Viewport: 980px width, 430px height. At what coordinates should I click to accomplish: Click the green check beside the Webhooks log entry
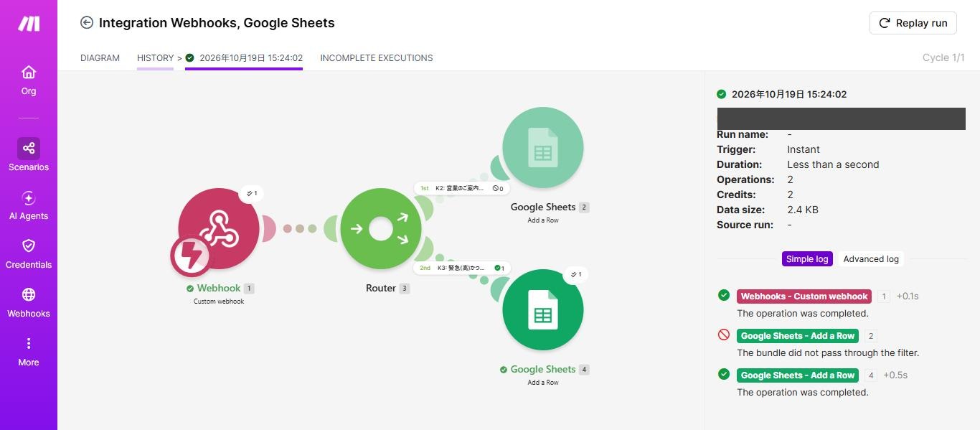[724, 295]
